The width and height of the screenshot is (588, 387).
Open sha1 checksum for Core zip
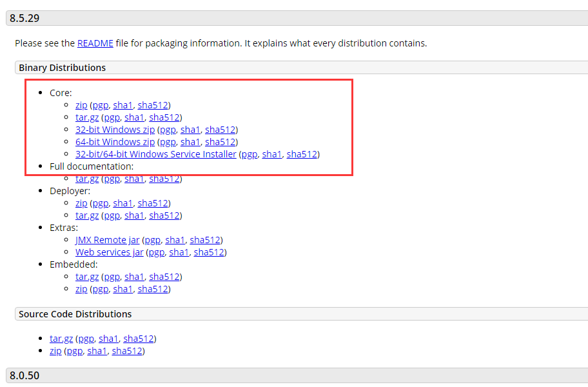point(123,105)
